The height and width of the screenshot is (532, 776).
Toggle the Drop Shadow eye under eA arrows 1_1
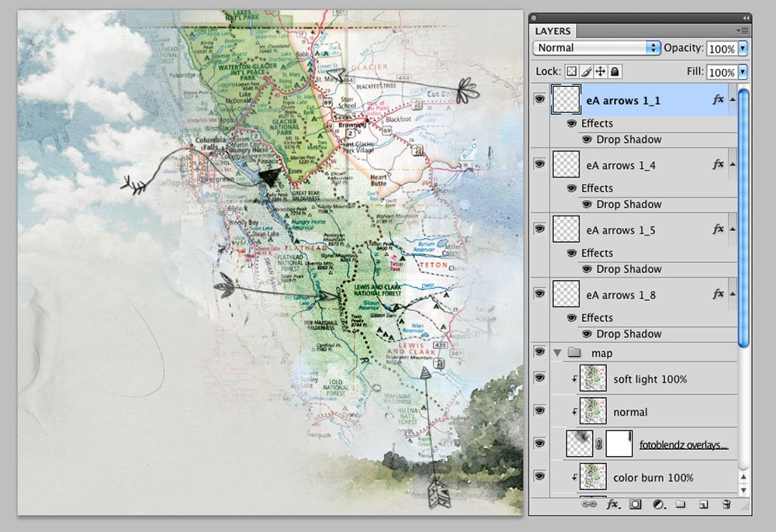pyautogui.click(x=587, y=140)
